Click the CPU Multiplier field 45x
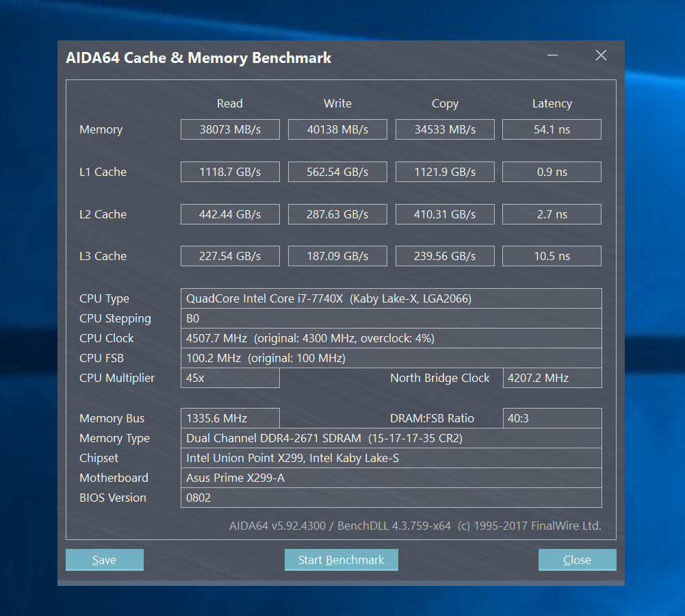685x616 pixels. [x=230, y=378]
